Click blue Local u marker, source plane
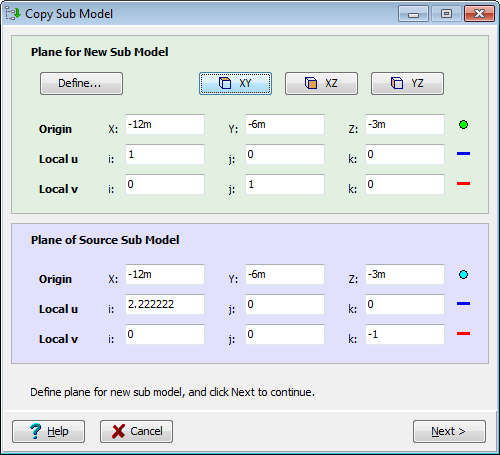500x455 pixels. coord(463,304)
